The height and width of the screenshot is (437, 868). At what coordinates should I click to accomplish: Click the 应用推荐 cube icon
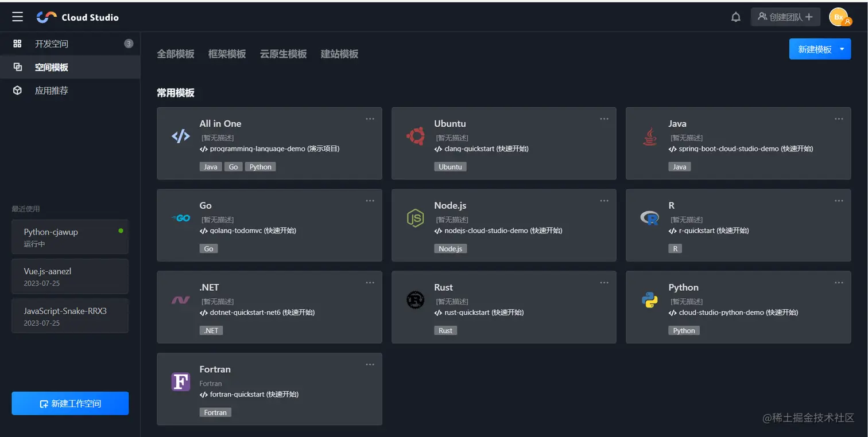pos(17,91)
